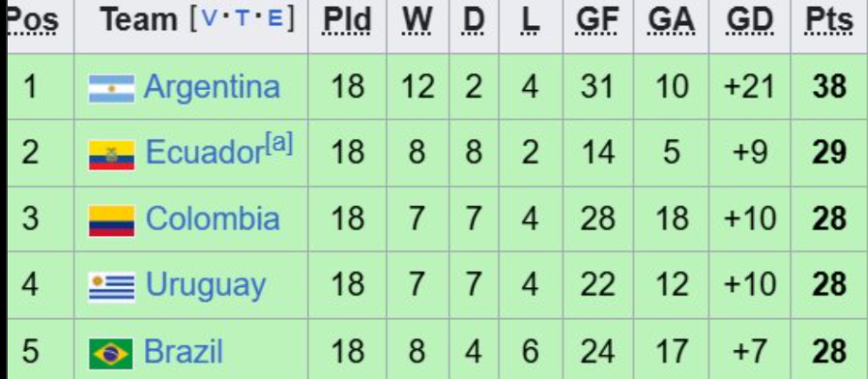Click the Argentina flag icon
The width and height of the screenshot is (868, 379).
(111, 88)
